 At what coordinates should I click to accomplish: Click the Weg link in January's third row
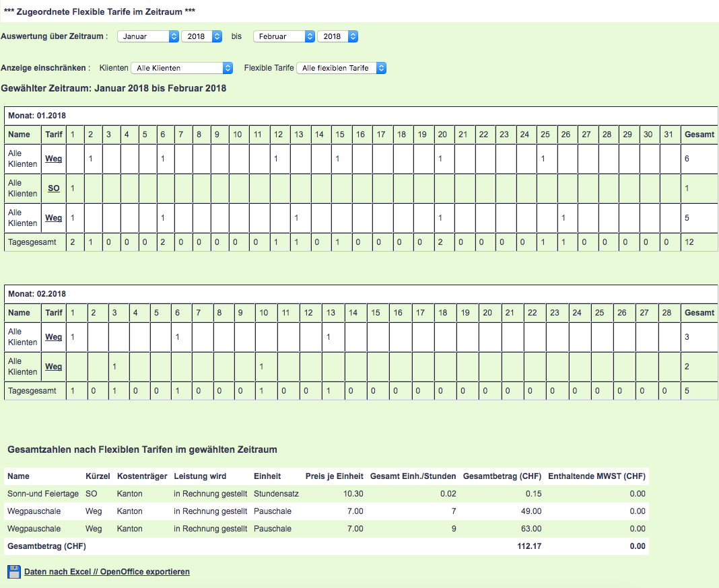[54, 218]
